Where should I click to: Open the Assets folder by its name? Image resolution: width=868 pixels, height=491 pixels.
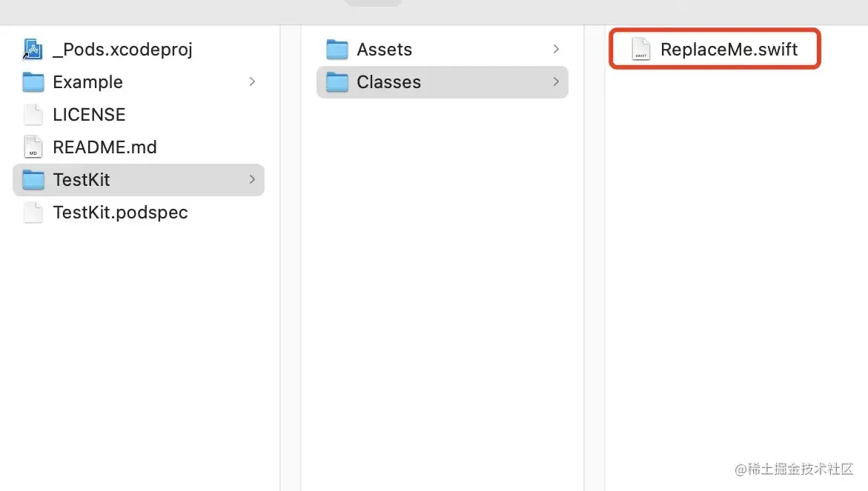coord(384,50)
